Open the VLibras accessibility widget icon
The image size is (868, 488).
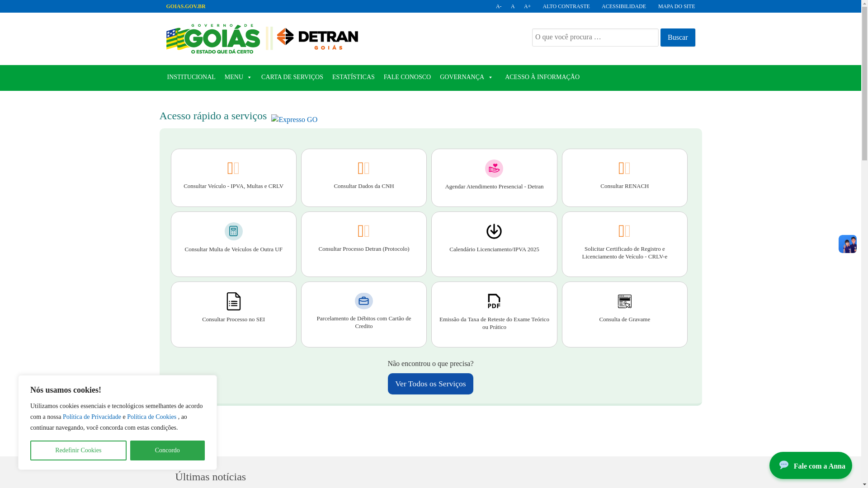pyautogui.click(x=847, y=244)
